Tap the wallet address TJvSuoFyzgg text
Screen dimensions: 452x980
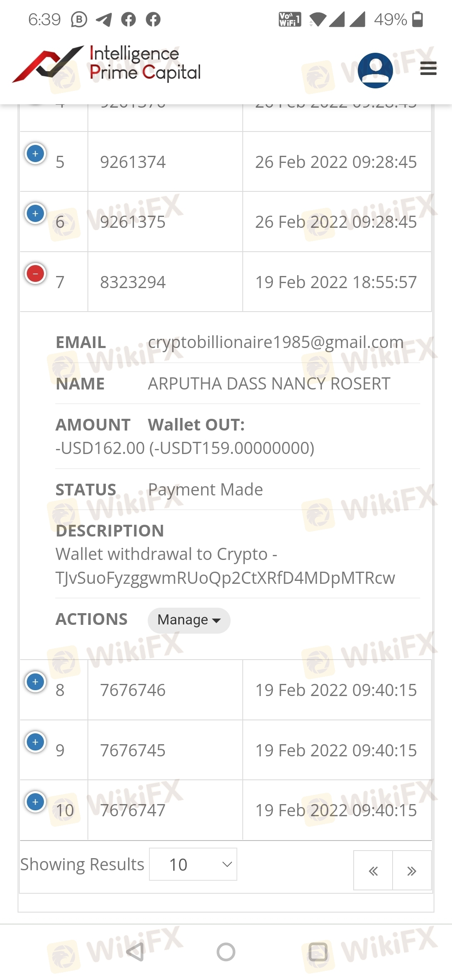click(225, 578)
